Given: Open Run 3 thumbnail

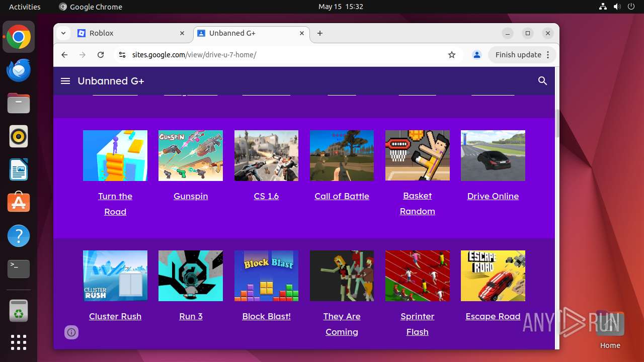Looking at the screenshot, I should [191, 276].
